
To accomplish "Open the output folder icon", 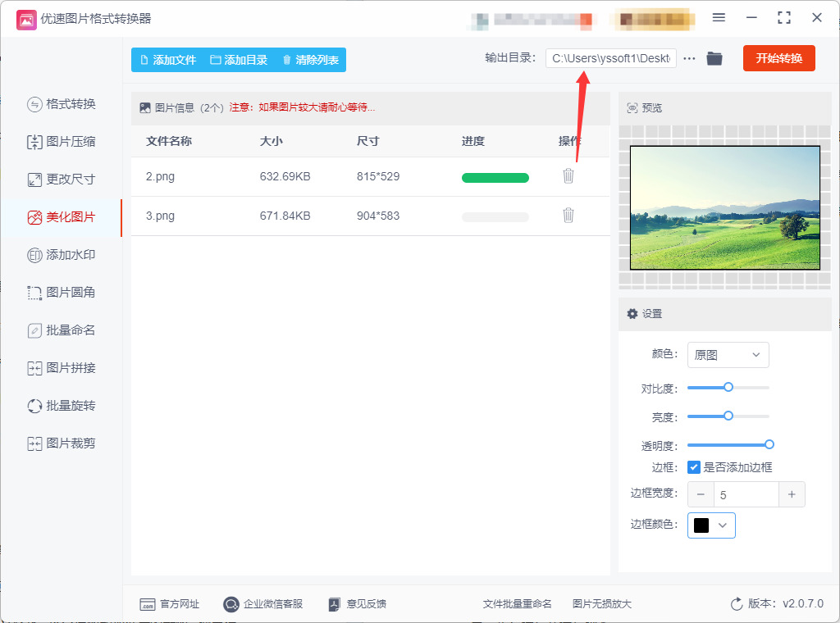I will (x=714, y=58).
